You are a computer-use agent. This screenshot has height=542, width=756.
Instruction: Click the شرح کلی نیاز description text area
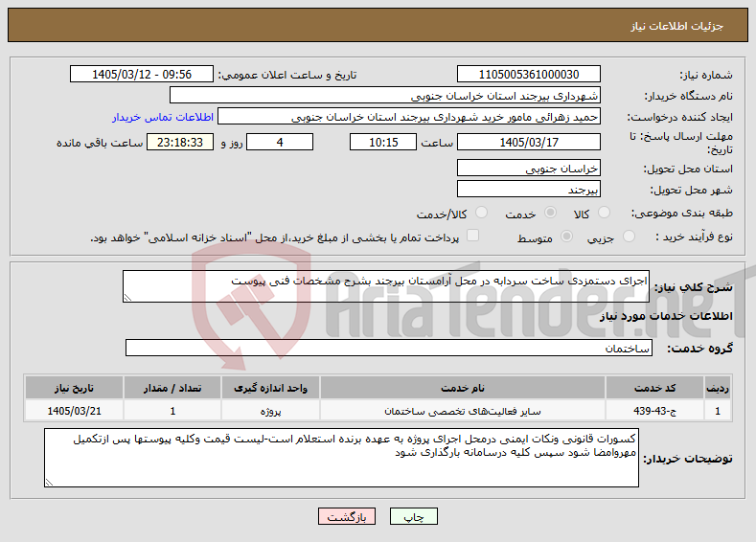coord(386,286)
